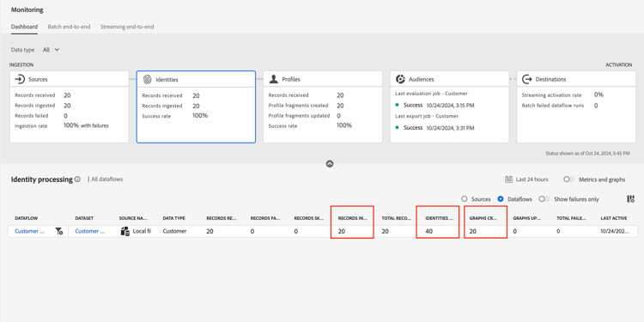Image resolution: width=644 pixels, height=322 pixels.
Task: Click the filter icon in the Customer dataflow row
Action: point(59,231)
